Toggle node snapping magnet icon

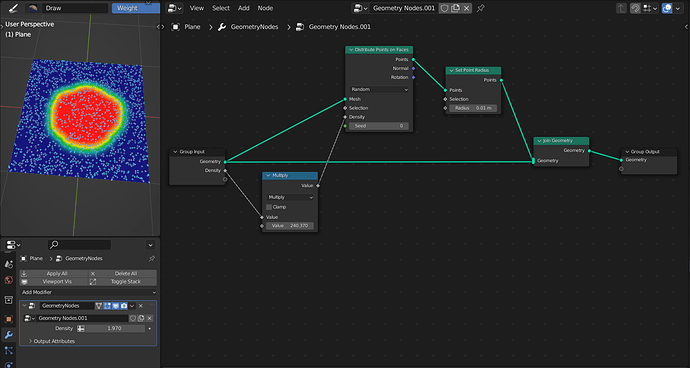pos(635,8)
